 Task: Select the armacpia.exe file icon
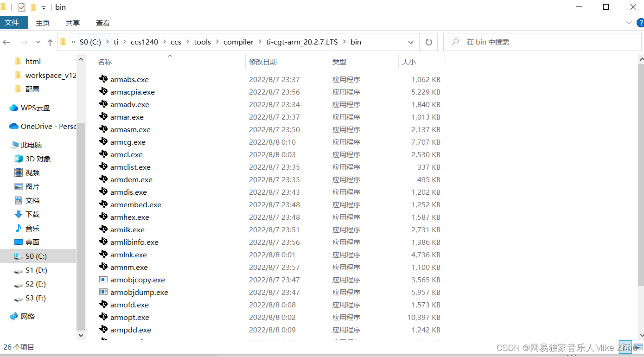point(103,92)
